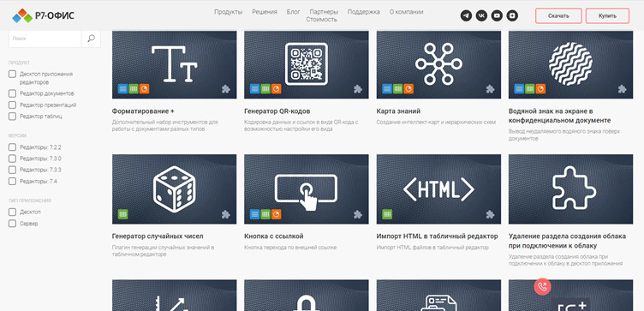Enable Редакторы: 7.3.0 version filter
This screenshot has height=311, width=644.
pyautogui.click(x=12, y=158)
